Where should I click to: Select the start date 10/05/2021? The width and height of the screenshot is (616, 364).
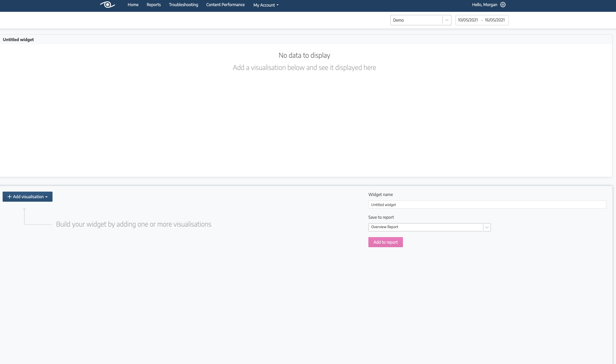(x=468, y=20)
